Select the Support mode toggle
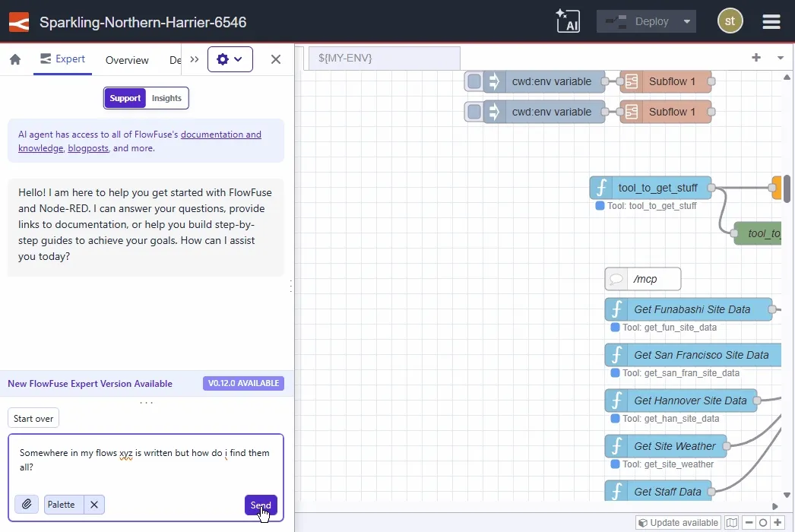Image resolution: width=795 pixels, height=532 pixels. 125,98
